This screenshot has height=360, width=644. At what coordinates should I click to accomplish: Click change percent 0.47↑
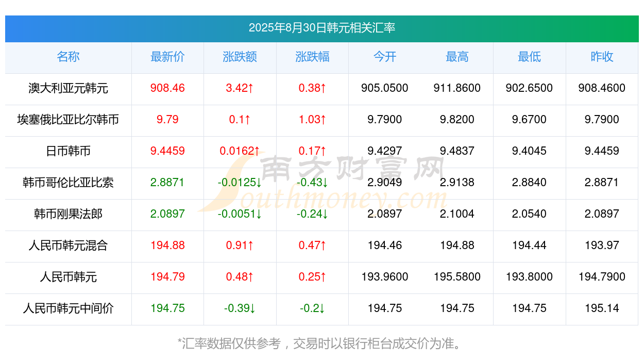point(312,246)
